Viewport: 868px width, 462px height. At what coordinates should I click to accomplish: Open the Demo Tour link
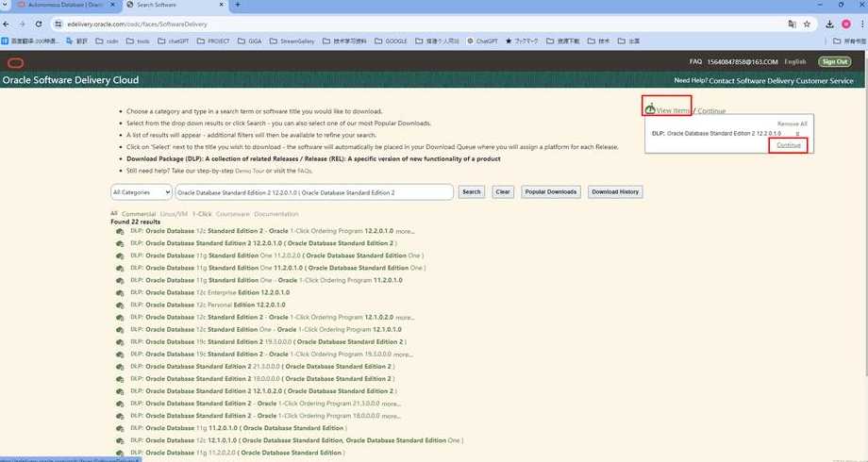click(x=250, y=171)
